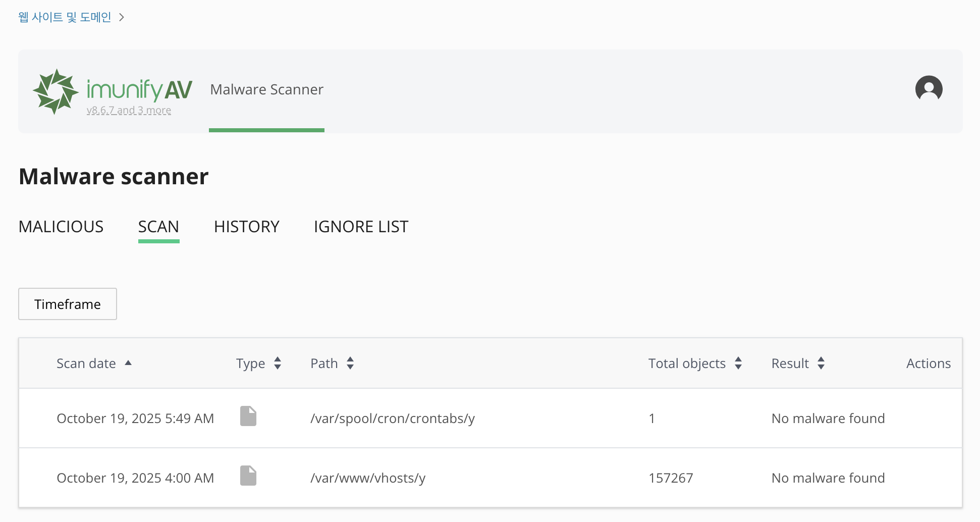The height and width of the screenshot is (522, 980).
Task: Select the /var/www/vhosts/y scan path
Action: point(368,478)
